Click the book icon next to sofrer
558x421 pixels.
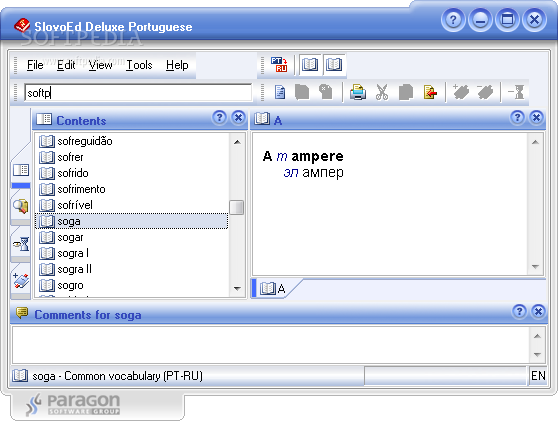[x=47, y=157]
